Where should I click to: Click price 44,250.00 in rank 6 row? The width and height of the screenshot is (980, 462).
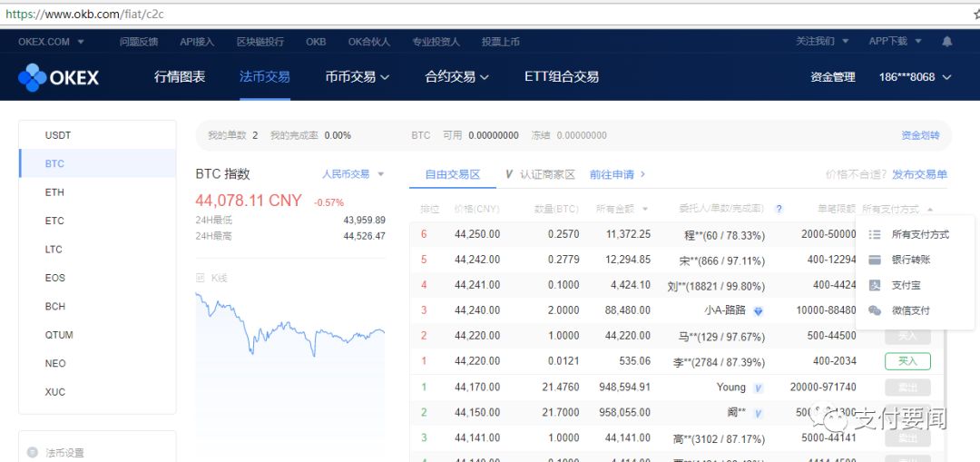pyautogui.click(x=477, y=234)
